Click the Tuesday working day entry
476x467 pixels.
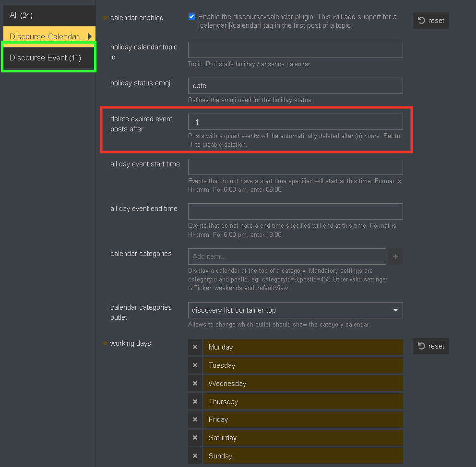tap(303, 365)
